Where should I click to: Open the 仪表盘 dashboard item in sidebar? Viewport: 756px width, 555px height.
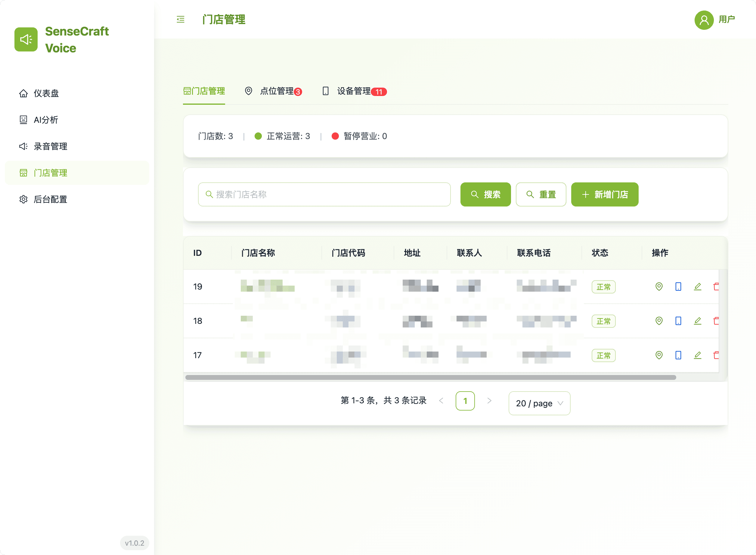point(46,93)
